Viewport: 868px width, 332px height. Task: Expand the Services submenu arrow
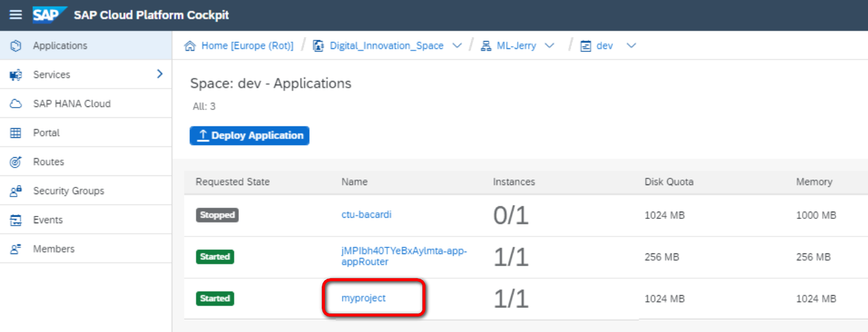coord(160,74)
